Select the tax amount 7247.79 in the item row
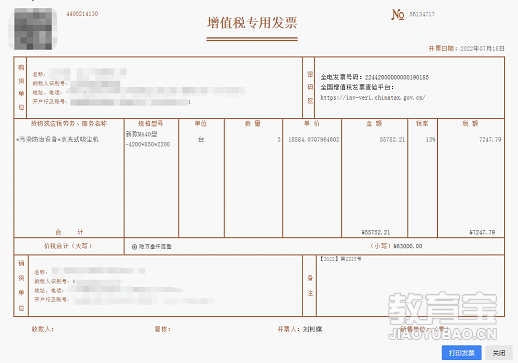The height and width of the screenshot is (363, 518). point(490,140)
